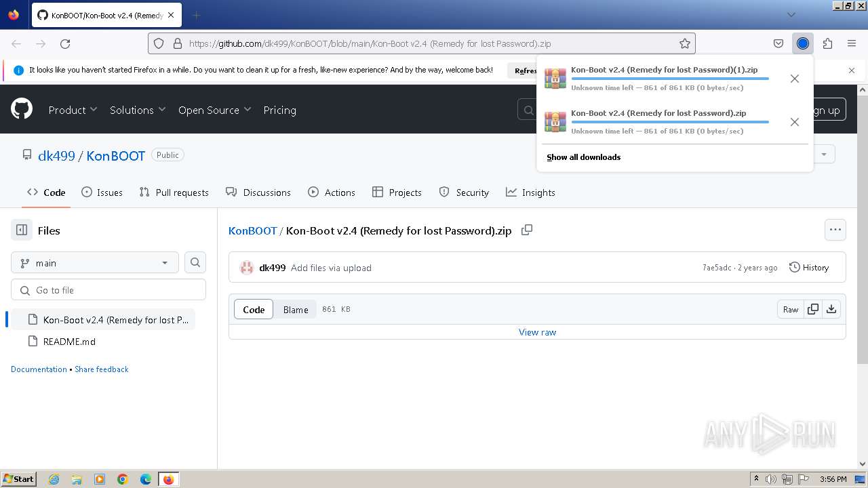The width and height of the screenshot is (868, 488).
Task: Close the KonBOOT browser tab
Action: [x=171, y=15]
